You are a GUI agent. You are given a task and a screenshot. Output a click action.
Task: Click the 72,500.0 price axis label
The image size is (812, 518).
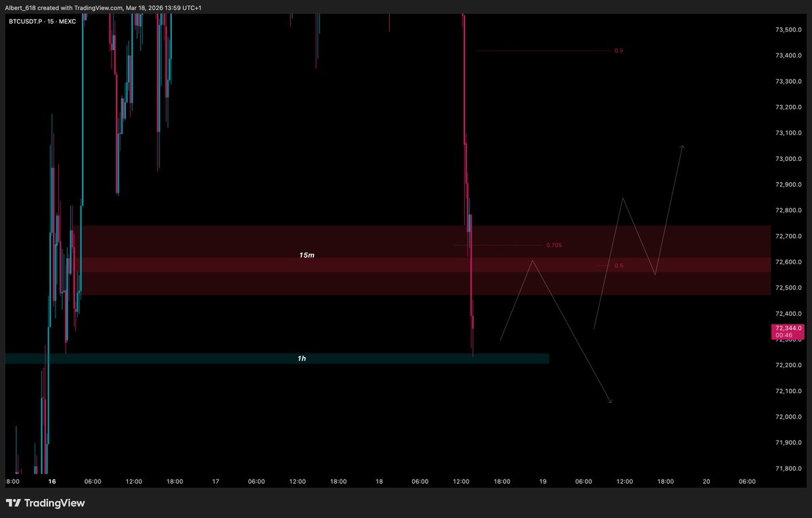click(788, 288)
